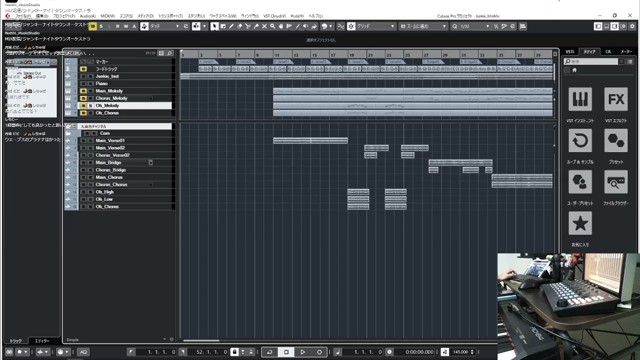Click the transport Cycle loop button
Image resolution: width=640 pixels, height=360 pixels.
pyautogui.click(x=269, y=352)
